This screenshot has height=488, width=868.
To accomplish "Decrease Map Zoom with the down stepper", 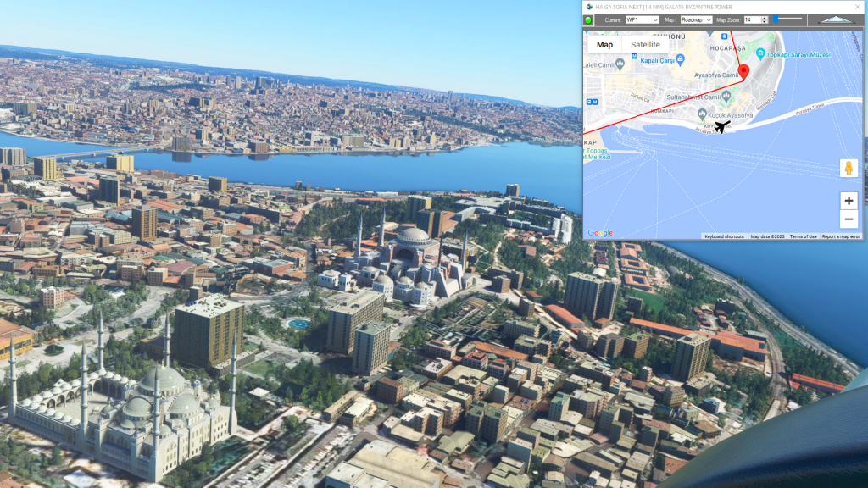I will [x=765, y=22].
